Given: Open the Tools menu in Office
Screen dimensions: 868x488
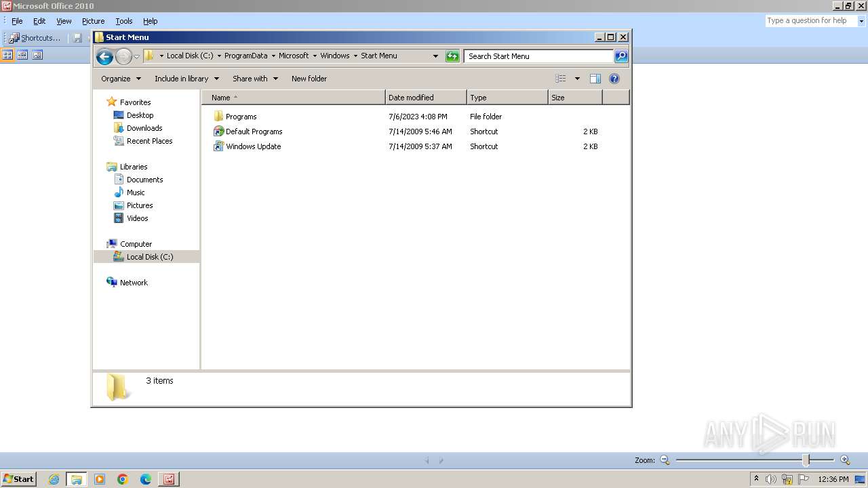Looking at the screenshot, I should 124,21.
